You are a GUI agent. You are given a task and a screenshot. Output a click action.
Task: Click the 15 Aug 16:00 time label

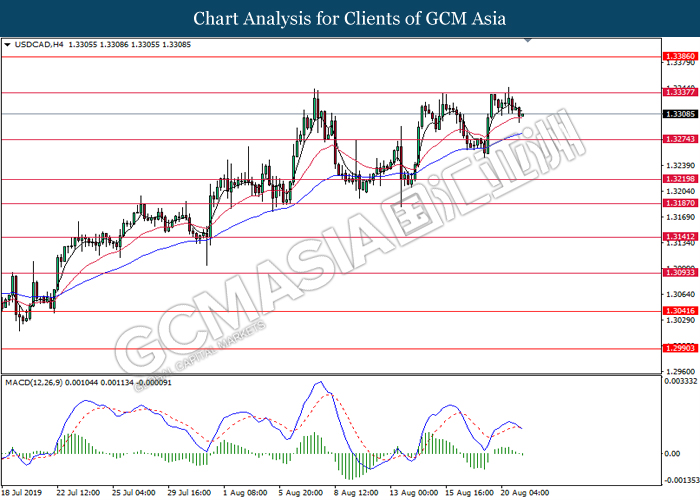coord(470,493)
